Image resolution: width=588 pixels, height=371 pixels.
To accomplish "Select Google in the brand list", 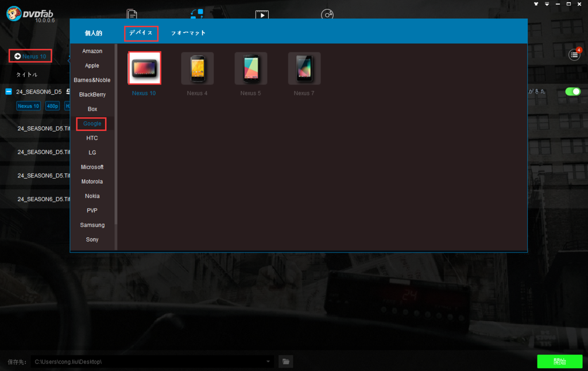I will coord(92,123).
